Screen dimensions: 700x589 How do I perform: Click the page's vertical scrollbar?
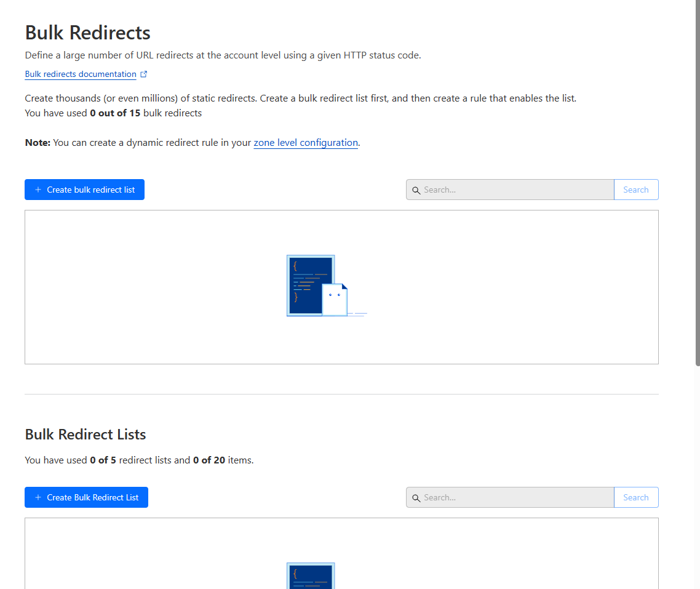[x=698, y=183]
